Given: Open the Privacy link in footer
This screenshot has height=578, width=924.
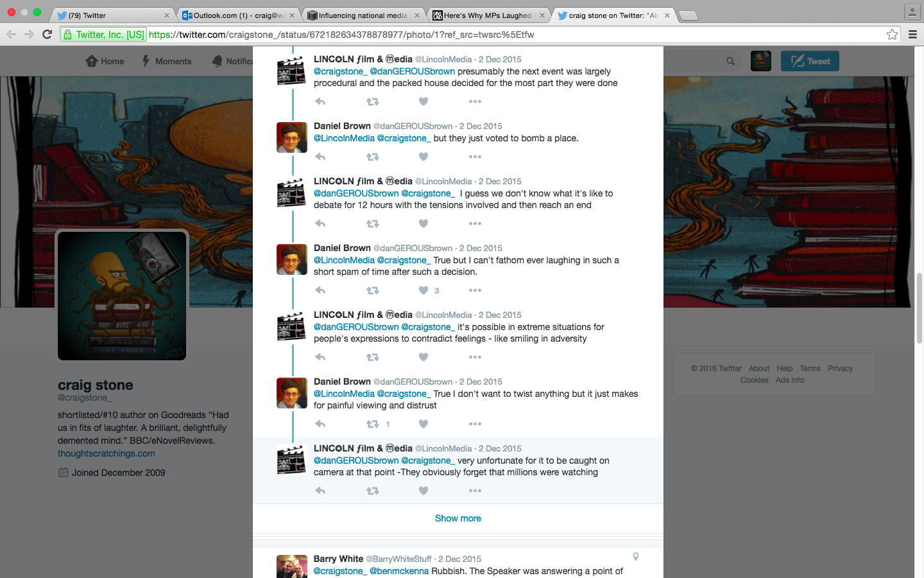Looking at the screenshot, I should click(840, 369).
